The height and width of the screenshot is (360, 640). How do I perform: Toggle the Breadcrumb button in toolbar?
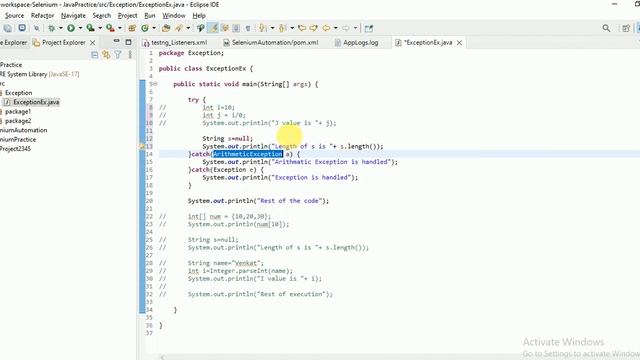click(200, 28)
